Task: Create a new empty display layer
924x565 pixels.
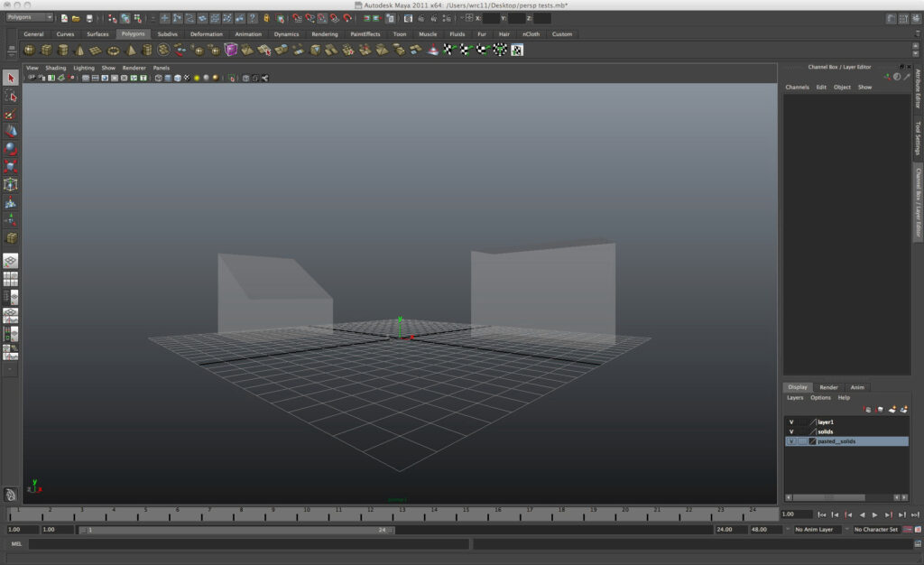Action: pos(892,410)
